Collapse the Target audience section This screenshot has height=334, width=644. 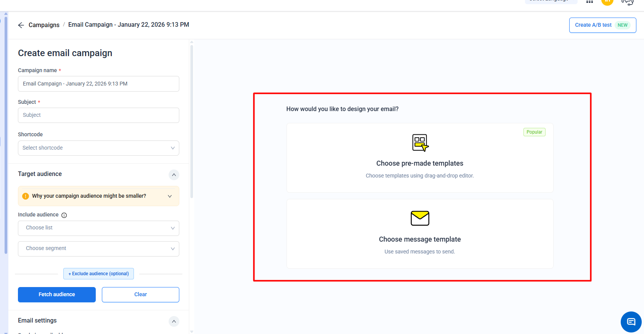tap(174, 175)
